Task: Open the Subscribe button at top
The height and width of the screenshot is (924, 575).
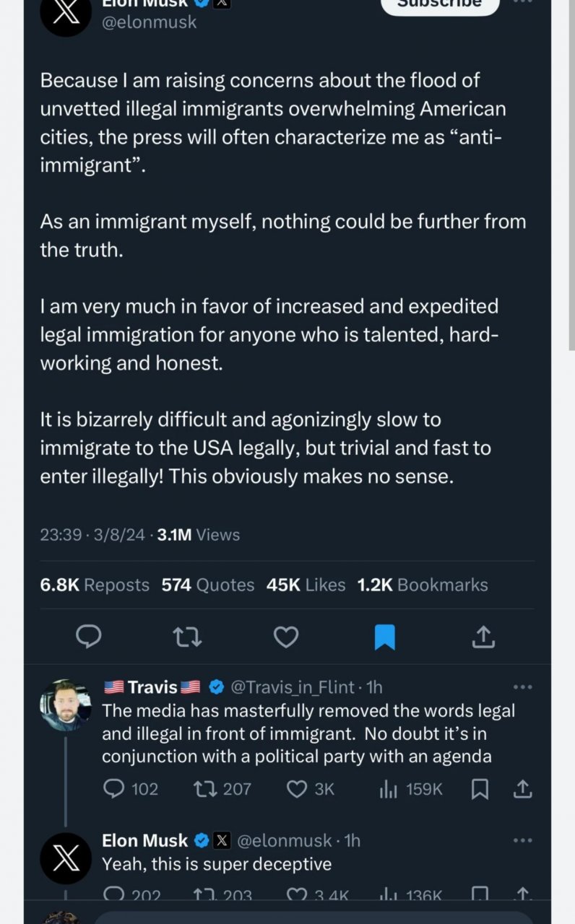Action: pyautogui.click(x=440, y=4)
